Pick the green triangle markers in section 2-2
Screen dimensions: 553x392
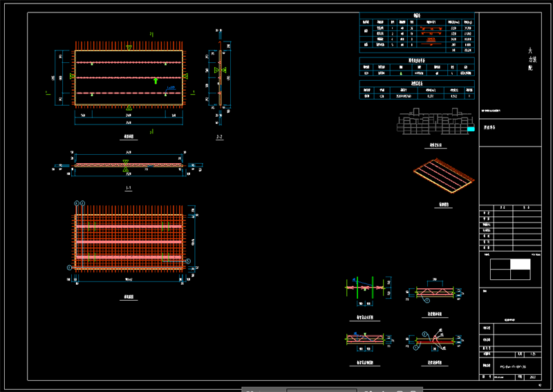point(220,71)
